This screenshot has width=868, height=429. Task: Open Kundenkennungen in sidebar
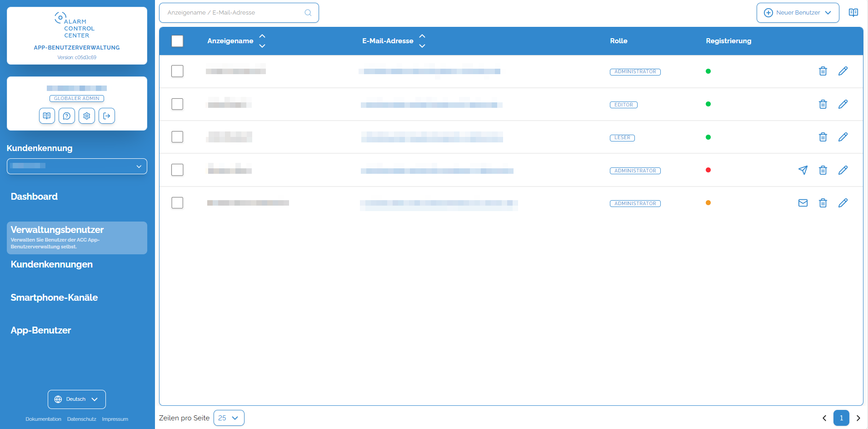point(52,264)
